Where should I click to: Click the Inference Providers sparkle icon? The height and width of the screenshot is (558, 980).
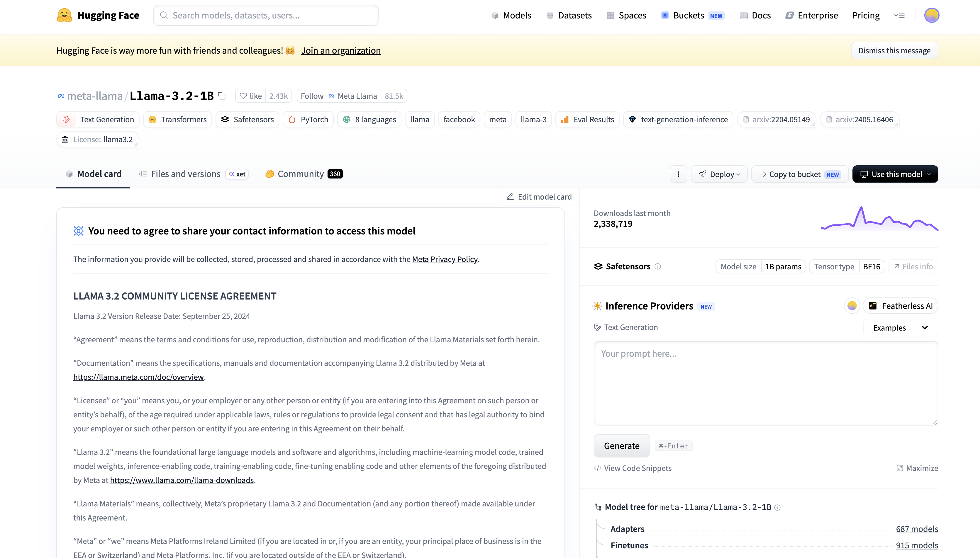[597, 306]
